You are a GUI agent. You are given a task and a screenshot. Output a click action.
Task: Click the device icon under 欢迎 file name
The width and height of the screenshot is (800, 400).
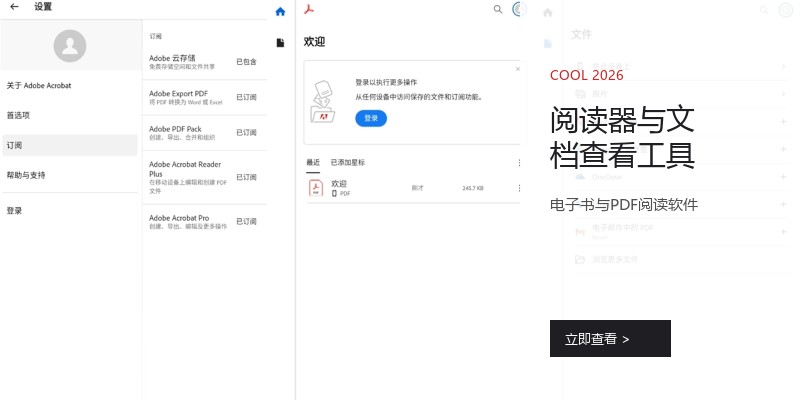(x=335, y=194)
